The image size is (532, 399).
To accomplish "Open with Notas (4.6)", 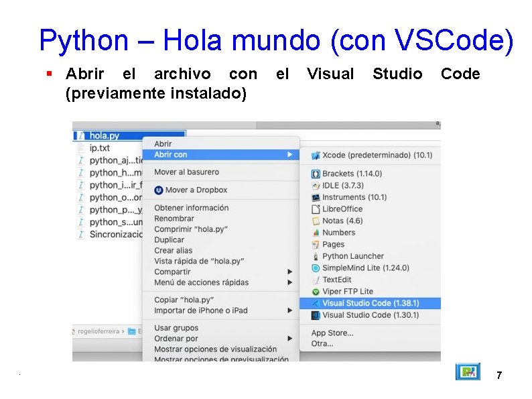I will tap(370, 221).
